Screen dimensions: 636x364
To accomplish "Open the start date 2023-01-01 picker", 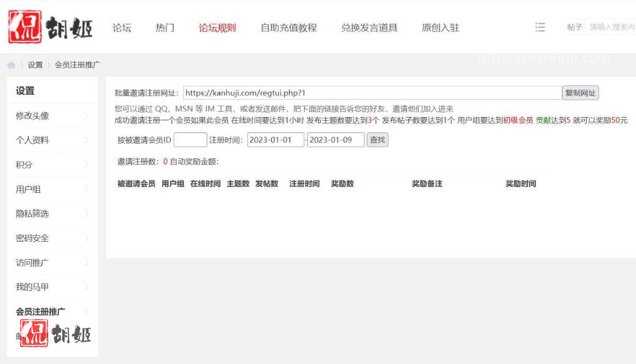I will tap(276, 140).
